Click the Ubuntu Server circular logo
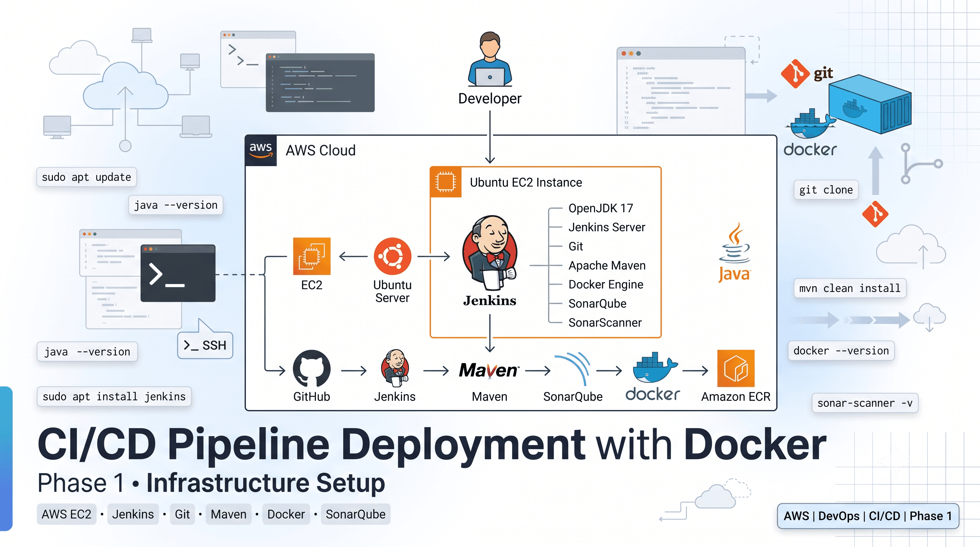This screenshot has width=980, height=547. tap(392, 256)
